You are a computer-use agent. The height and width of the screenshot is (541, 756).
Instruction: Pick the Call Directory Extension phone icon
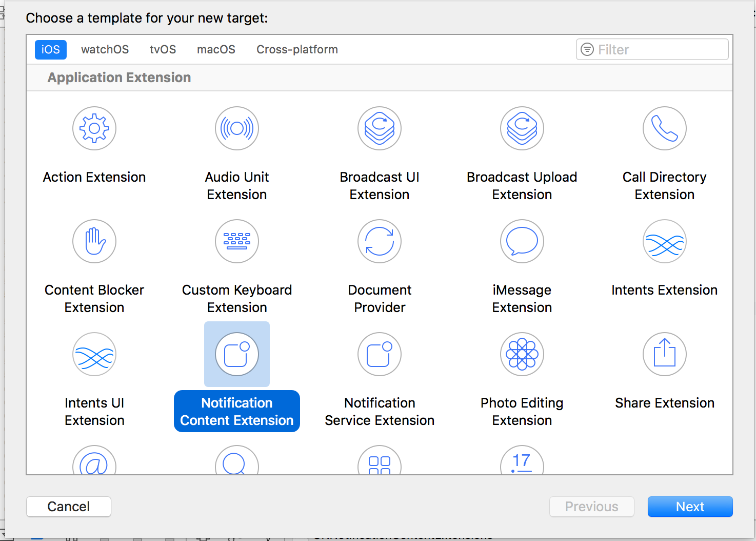665,128
